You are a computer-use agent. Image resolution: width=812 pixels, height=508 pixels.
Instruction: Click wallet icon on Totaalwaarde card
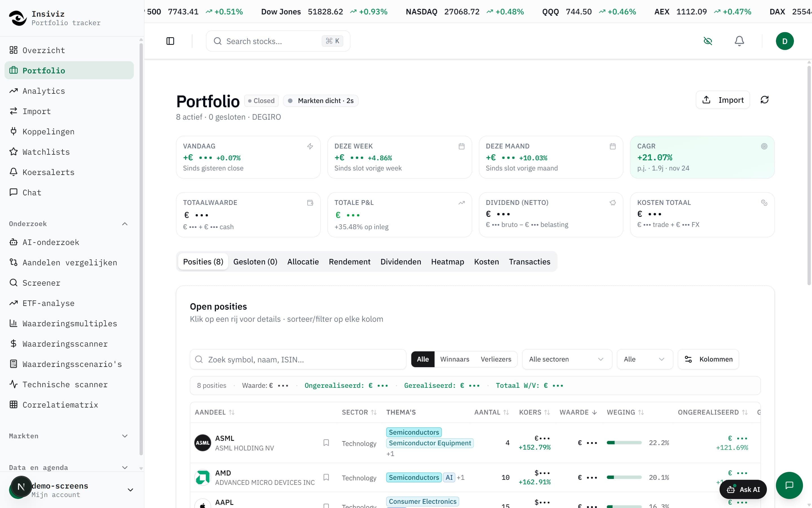point(310,203)
